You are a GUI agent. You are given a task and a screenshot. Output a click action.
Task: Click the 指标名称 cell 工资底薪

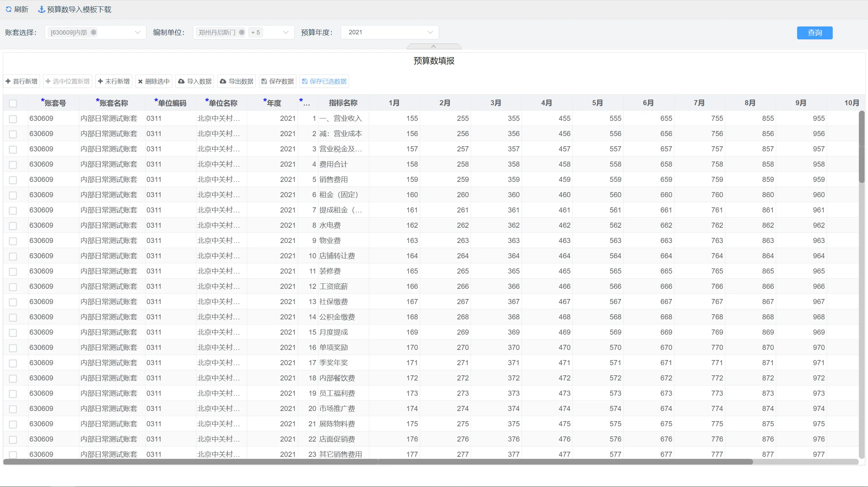pos(343,286)
